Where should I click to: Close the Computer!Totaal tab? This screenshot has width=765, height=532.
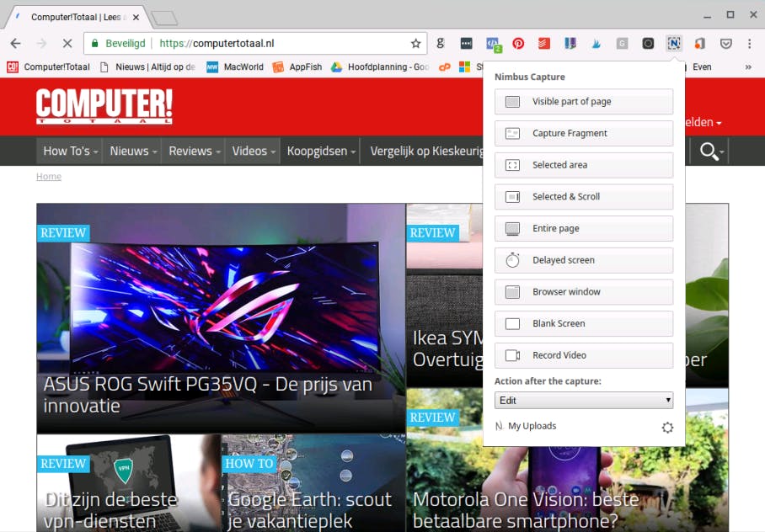click(x=136, y=17)
